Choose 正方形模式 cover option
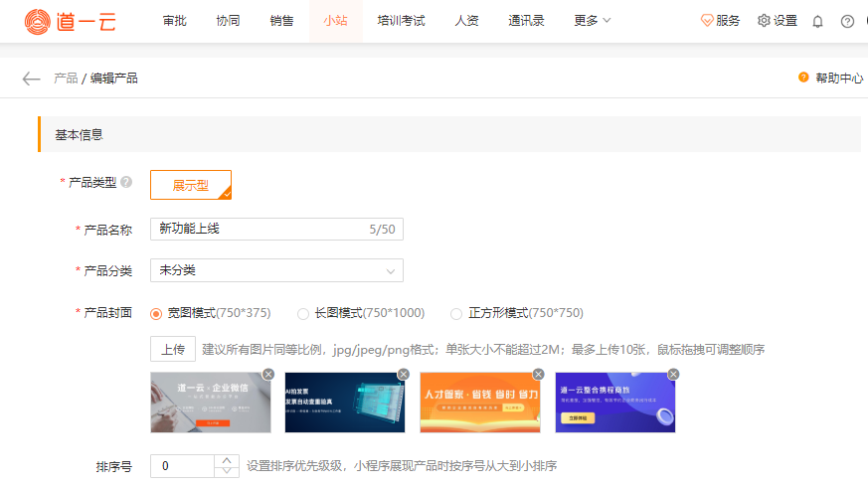Image resolution: width=868 pixels, height=487 pixels. coord(456,314)
